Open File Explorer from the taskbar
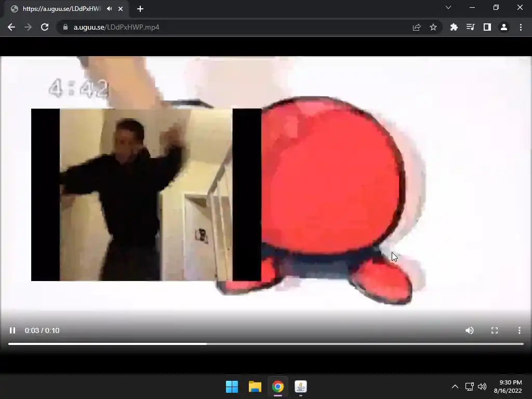This screenshot has height=399, width=532. pyautogui.click(x=255, y=387)
